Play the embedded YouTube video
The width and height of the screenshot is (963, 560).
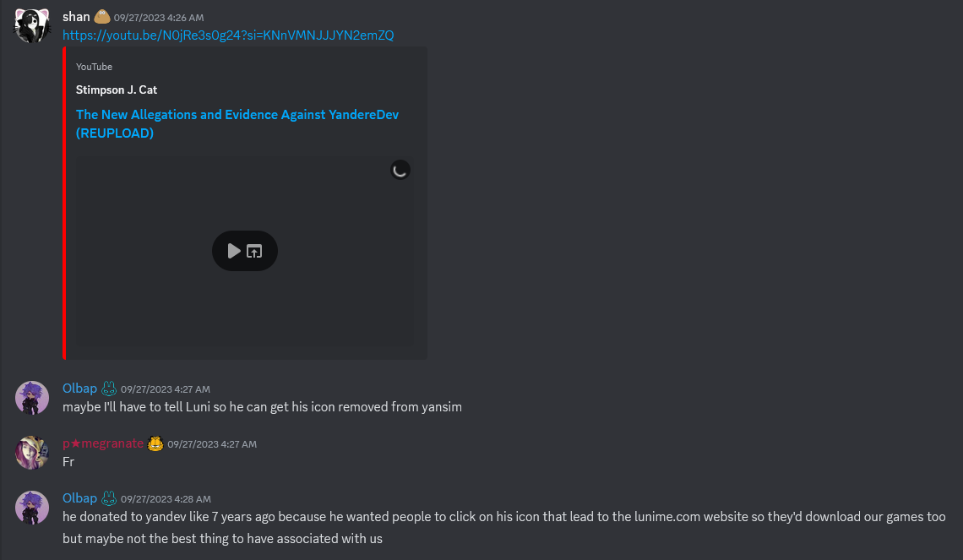tap(234, 251)
